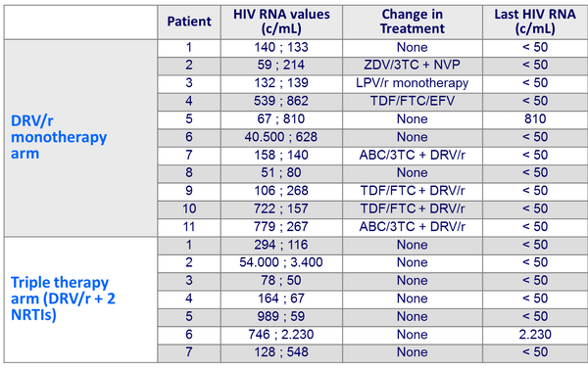Select the 'DRV/r monotherapy arm' label
This screenshot has height=368, width=588.
point(59,137)
